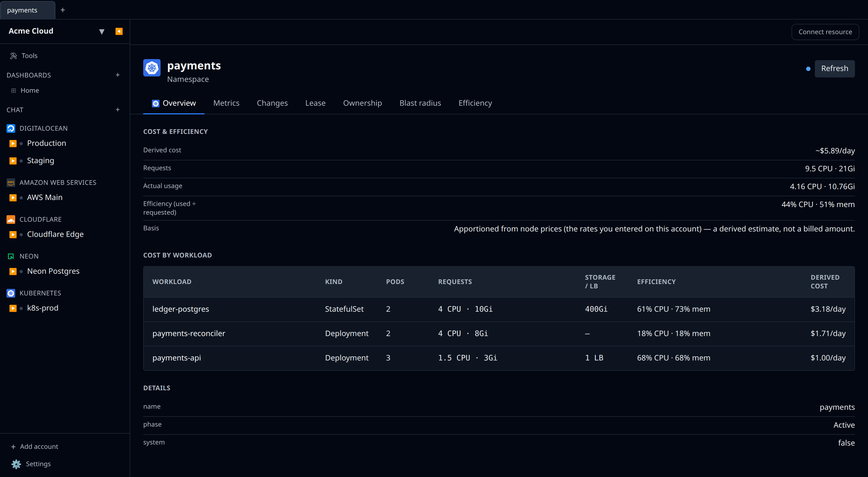The width and height of the screenshot is (868, 477).
Task: Select the Neon Postgres account label
Action: [53, 271]
